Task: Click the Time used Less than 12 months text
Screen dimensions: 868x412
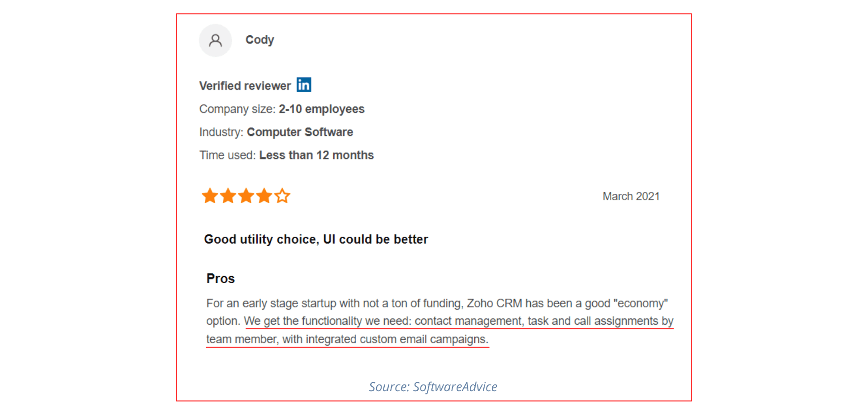Action: click(287, 155)
